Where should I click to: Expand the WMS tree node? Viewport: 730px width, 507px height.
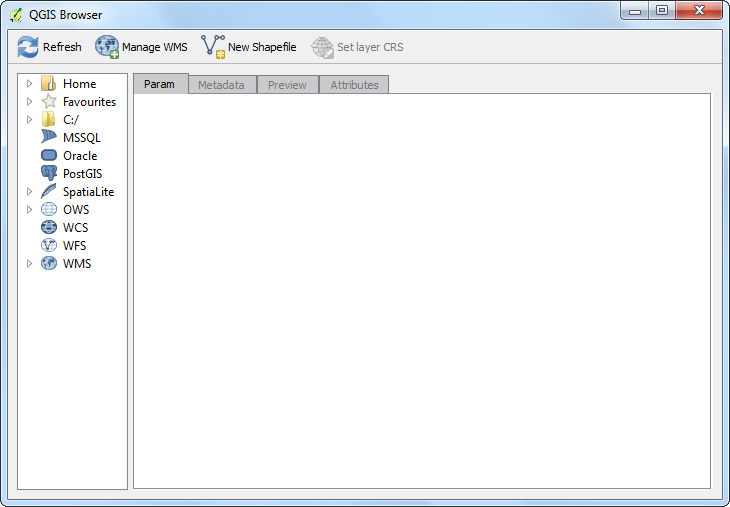(29, 264)
